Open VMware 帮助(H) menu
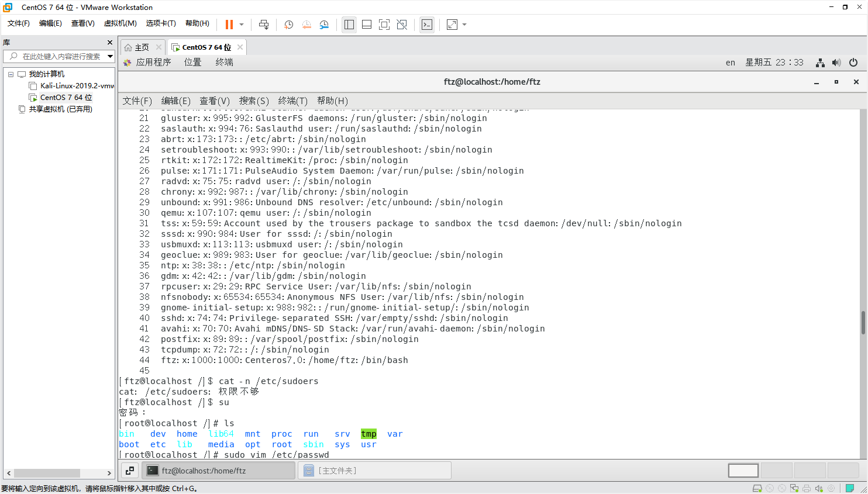 click(197, 23)
